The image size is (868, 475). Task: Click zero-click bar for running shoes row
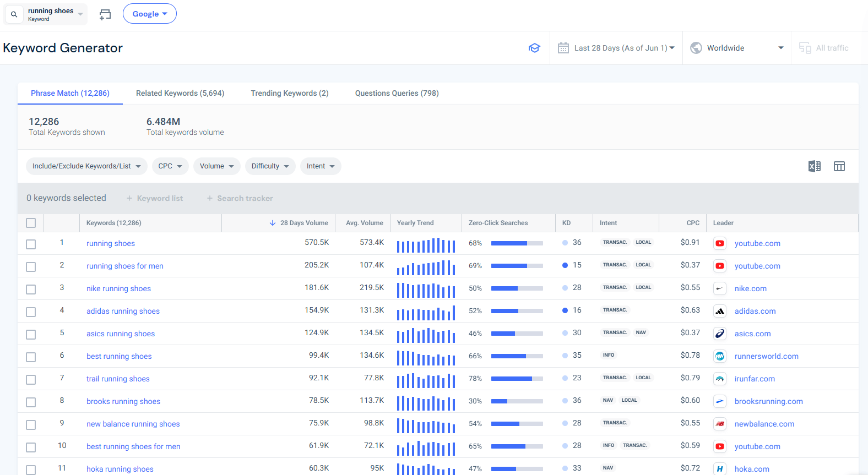[517, 243]
